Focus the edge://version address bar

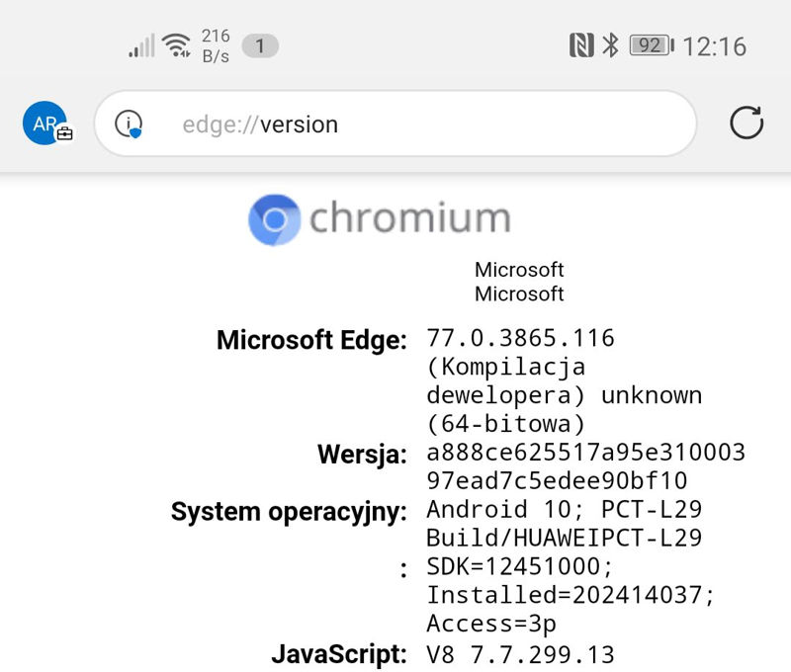pos(395,125)
